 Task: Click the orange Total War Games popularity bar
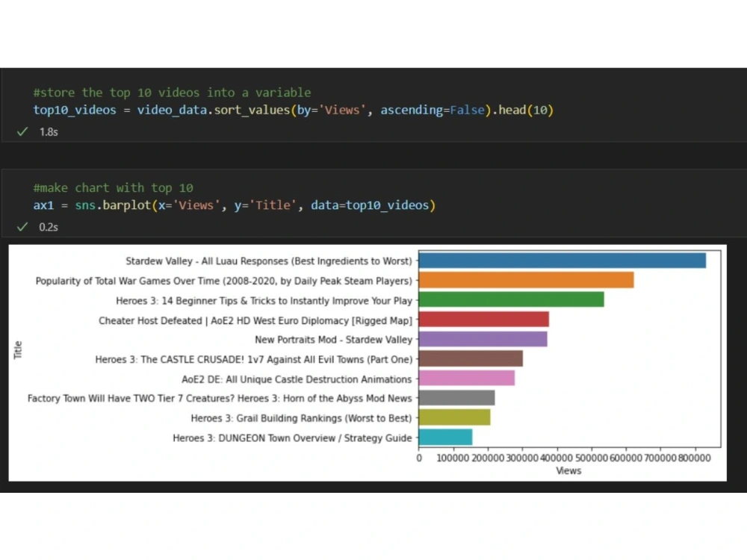tap(527, 280)
